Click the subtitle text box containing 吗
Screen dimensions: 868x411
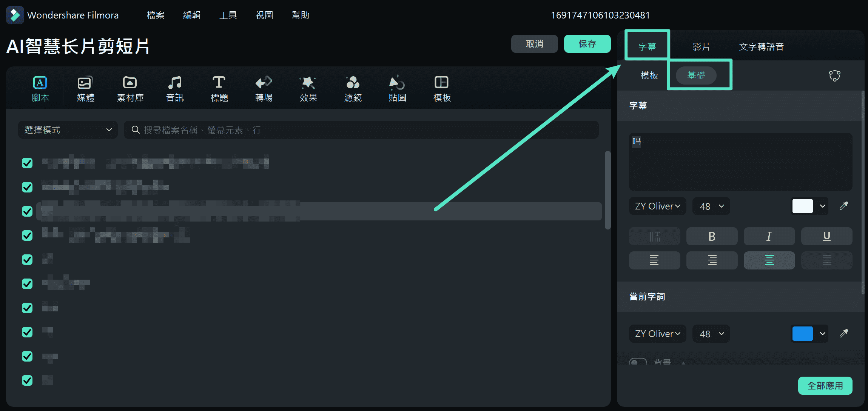pyautogui.click(x=740, y=162)
